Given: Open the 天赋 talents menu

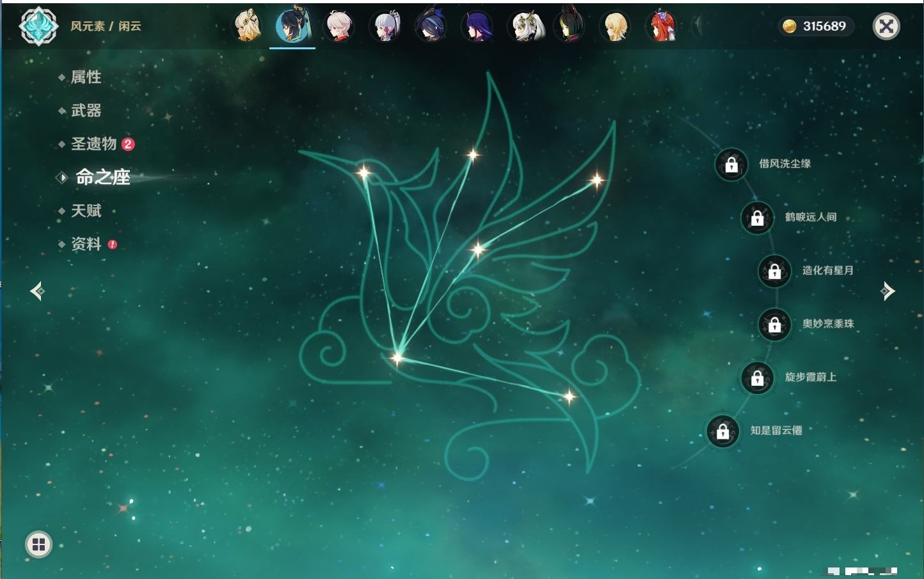Looking at the screenshot, I should pos(86,210).
